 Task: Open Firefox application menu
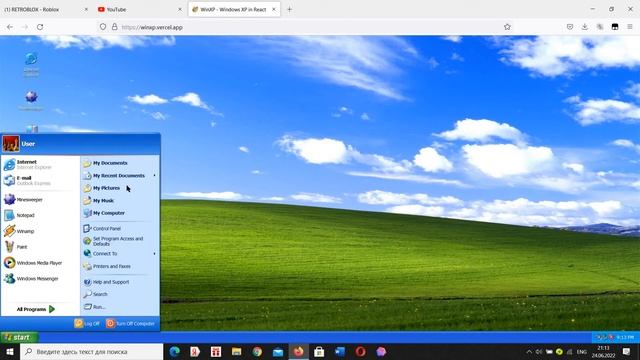[x=630, y=27]
